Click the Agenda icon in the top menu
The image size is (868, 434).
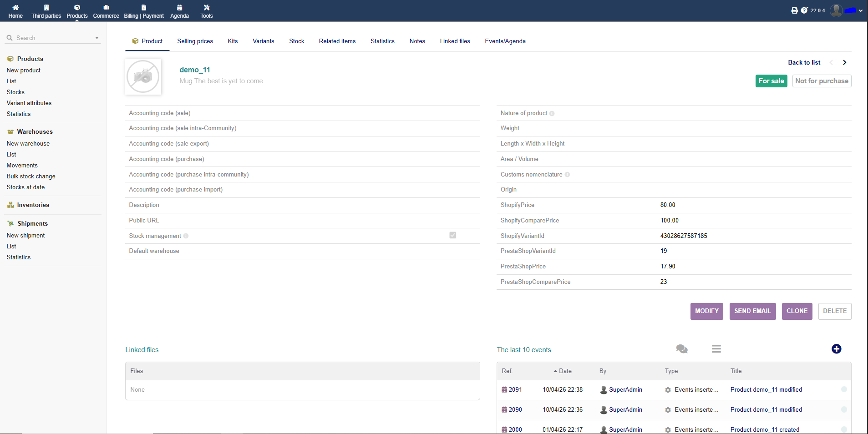pos(179,10)
